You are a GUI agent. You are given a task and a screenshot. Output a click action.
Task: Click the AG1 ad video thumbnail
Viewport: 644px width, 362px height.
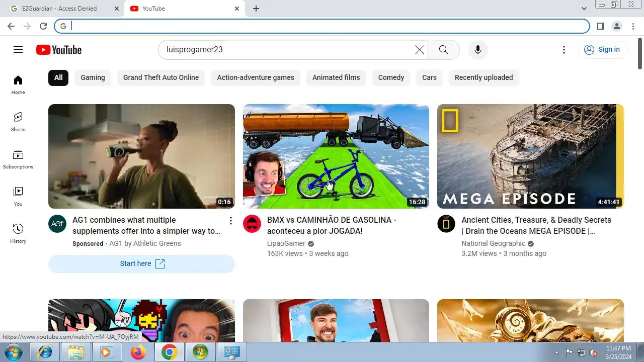point(141,156)
